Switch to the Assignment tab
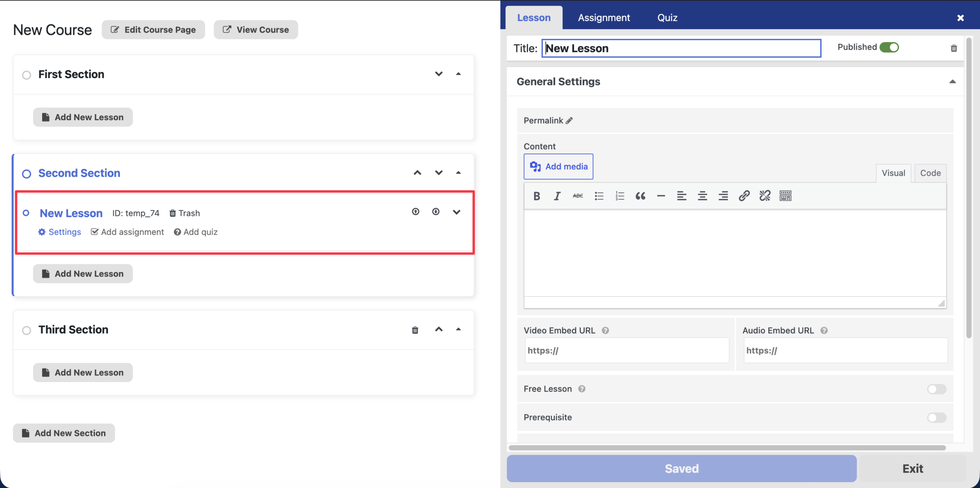This screenshot has width=980, height=488. pos(604,18)
